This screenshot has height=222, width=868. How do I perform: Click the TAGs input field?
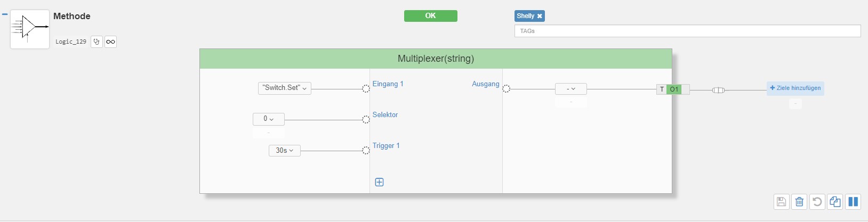click(687, 31)
